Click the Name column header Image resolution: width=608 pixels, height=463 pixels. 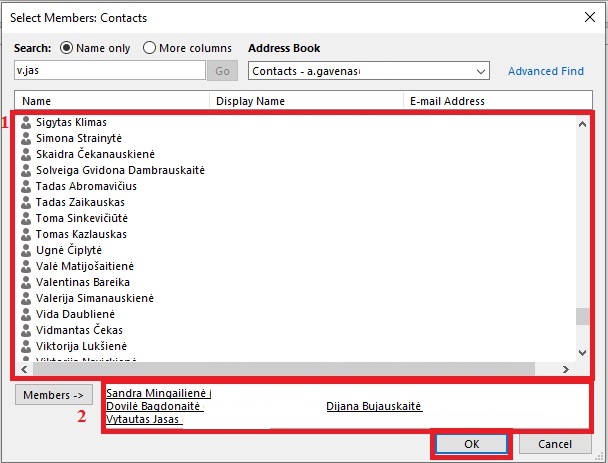pos(110,101)
